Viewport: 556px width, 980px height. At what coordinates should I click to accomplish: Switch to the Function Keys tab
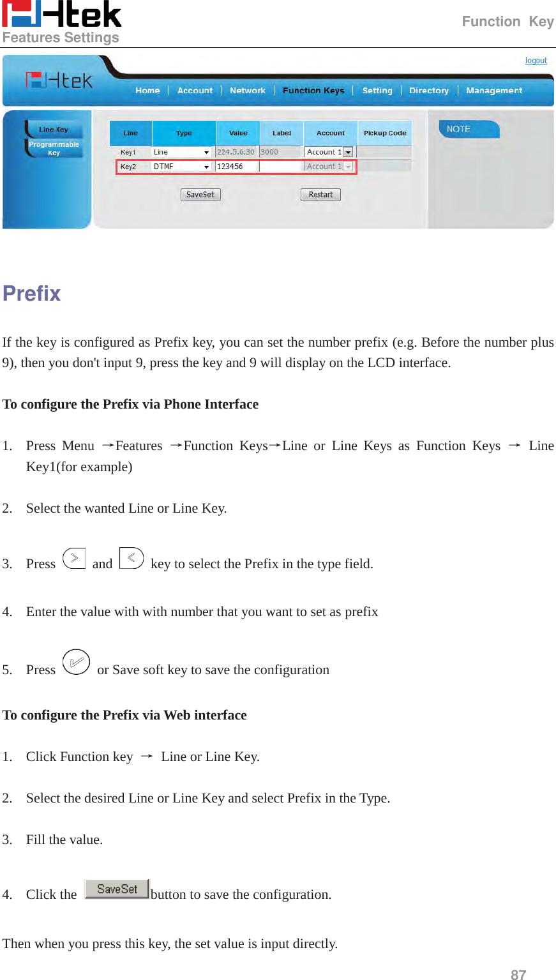click(x=313, y=90)
